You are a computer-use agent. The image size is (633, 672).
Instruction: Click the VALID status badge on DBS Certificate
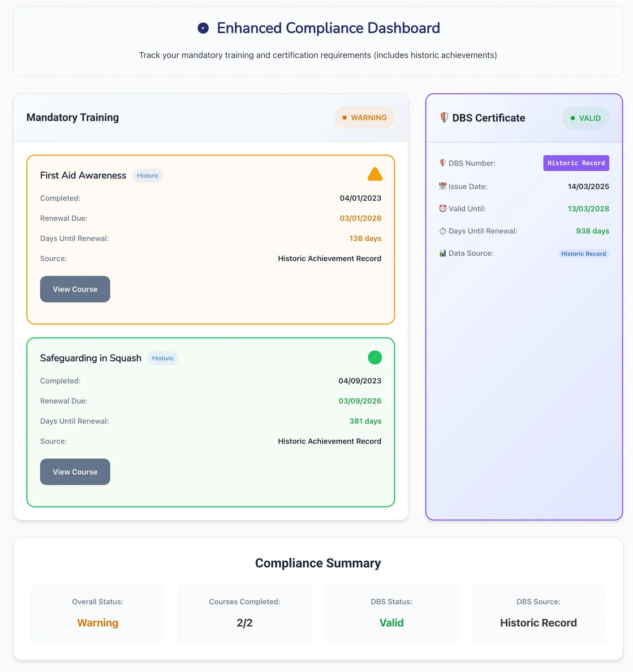point(586,118)
